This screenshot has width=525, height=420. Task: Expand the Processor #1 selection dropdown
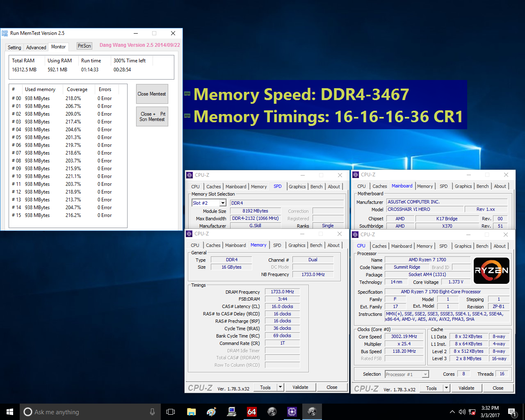(425, 374)
